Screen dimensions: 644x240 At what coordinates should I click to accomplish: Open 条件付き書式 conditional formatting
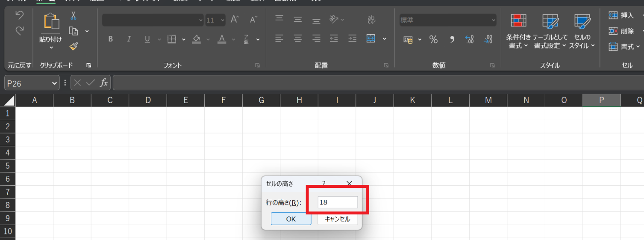pos(518,31)
